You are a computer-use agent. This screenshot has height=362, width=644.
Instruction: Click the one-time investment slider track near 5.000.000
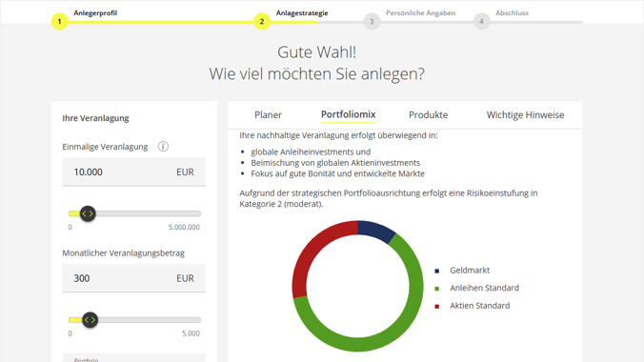click(x=197, y=213)
